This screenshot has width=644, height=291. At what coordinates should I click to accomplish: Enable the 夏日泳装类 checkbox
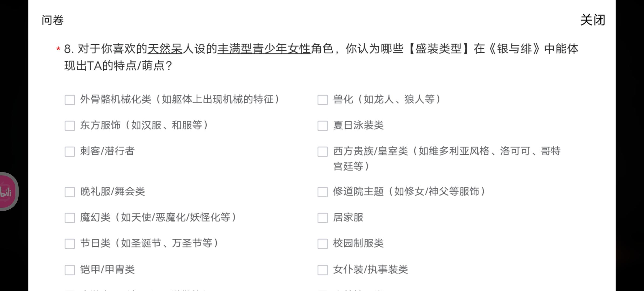coord(323,126)
